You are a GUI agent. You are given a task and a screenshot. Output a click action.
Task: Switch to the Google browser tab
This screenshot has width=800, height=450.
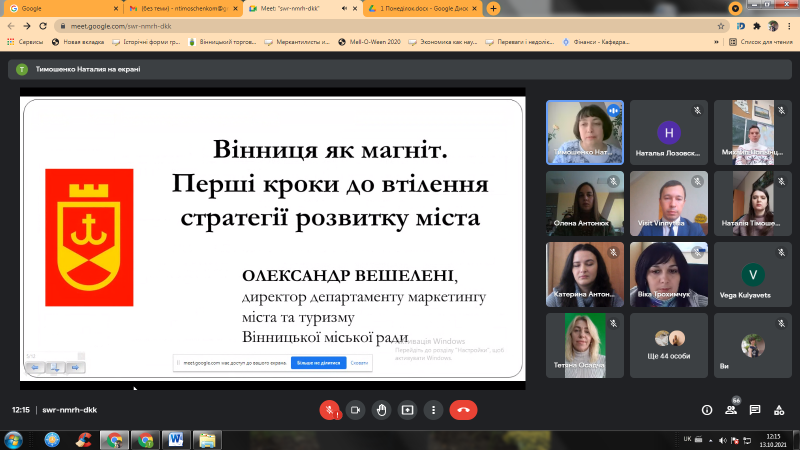point(61,9)
